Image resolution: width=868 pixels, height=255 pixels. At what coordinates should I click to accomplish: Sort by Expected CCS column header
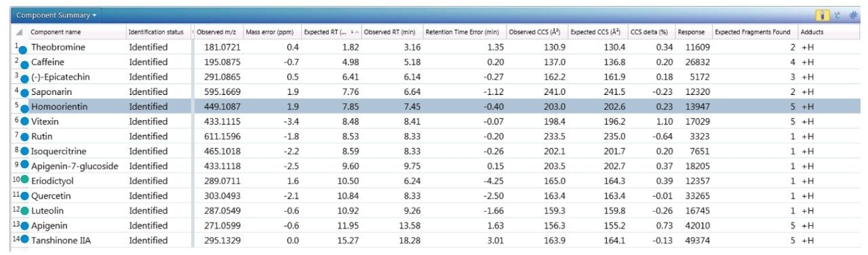coord(595,33)
